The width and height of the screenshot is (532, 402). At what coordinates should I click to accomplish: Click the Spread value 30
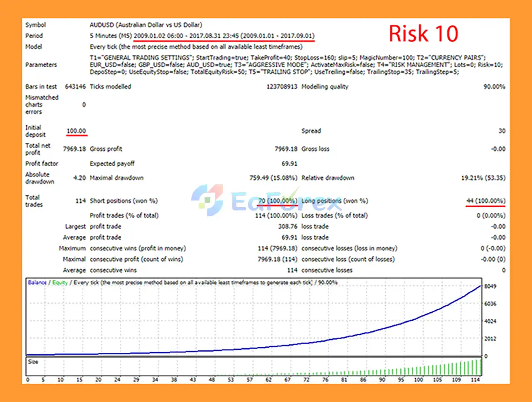tap(502, 131)
